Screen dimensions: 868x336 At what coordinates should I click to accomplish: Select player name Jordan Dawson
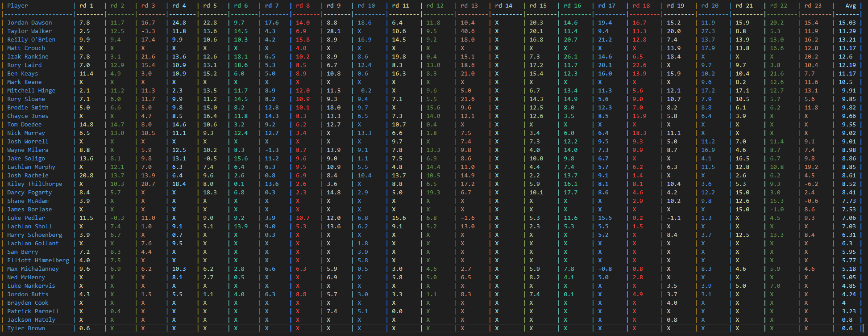pyautogui.click(x=29, y=23)
